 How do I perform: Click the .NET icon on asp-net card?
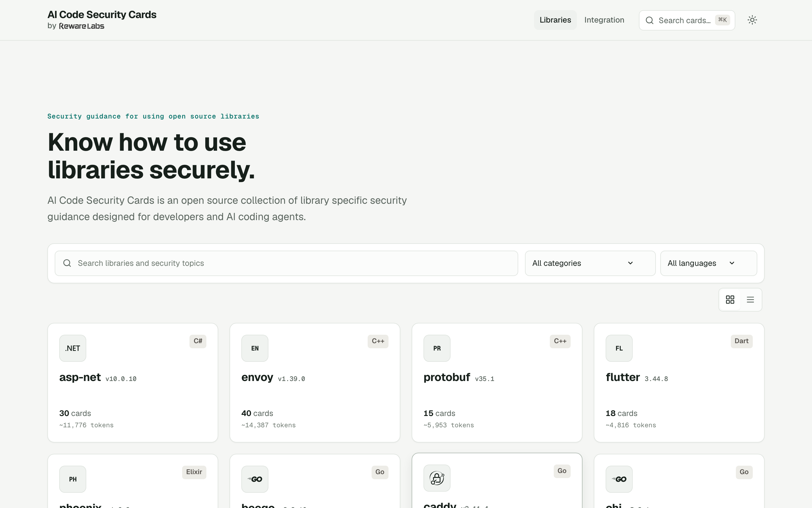click(x=72, y=348)
